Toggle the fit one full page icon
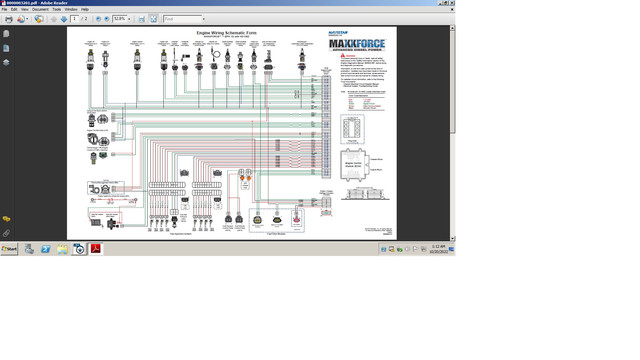This screenshot has width=640, height=360. [153, 19]
